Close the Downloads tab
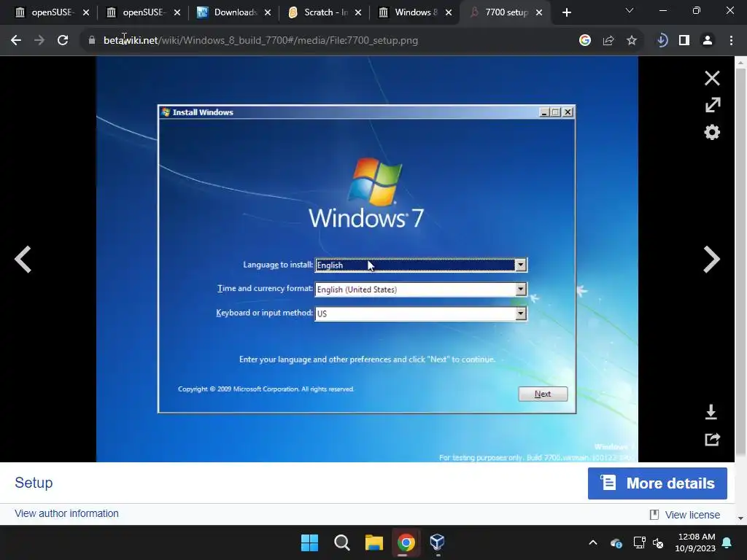The width and height of the screenshot is (747, 560). (x=268, y=13)
